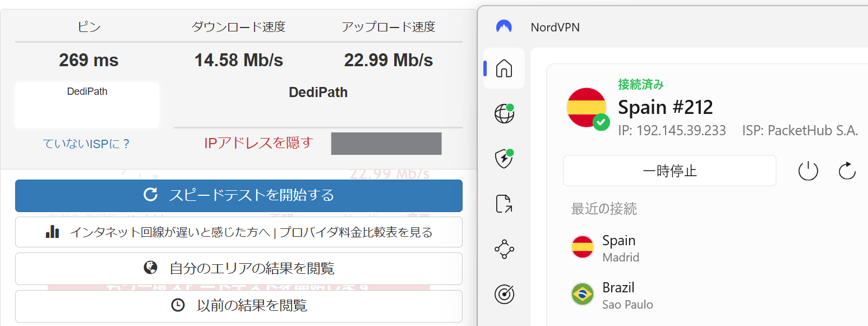Open the file sharing sidebar icon

(504, 204)
